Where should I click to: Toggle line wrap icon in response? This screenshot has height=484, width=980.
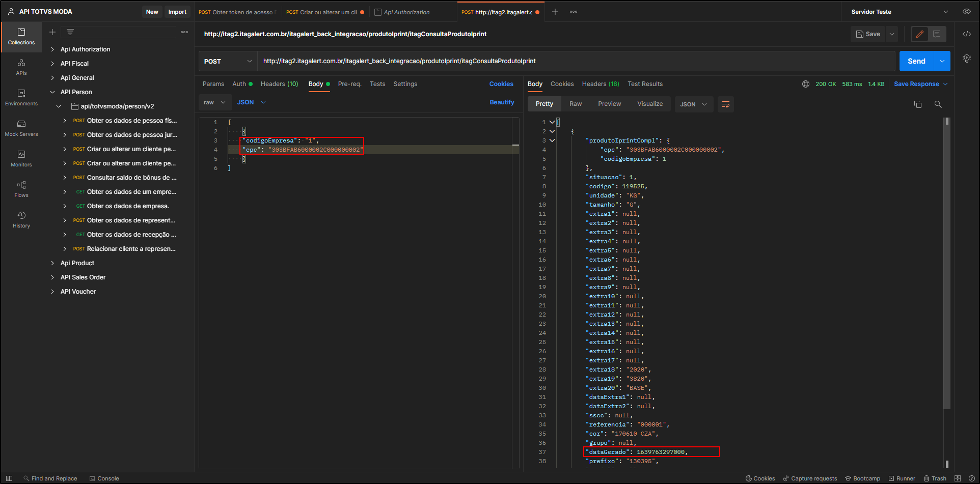tap(725, 104)
